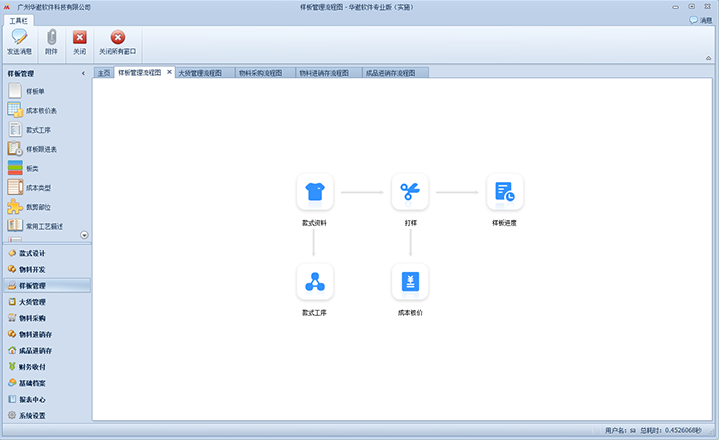The width and height of the screenshot is (719, 441).
Task: Close the 样板管理流程图 tab with X
Action: pyautogui.click(x=169, y=72)
